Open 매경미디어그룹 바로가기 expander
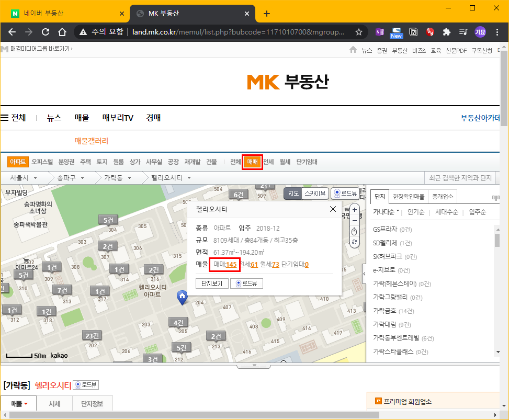Image resolution: width=509 pixels, height=420 pixels. pos(41,49)
